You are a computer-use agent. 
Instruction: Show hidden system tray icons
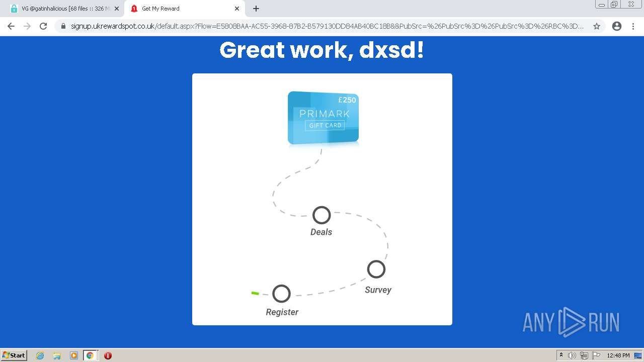point(561,355)
